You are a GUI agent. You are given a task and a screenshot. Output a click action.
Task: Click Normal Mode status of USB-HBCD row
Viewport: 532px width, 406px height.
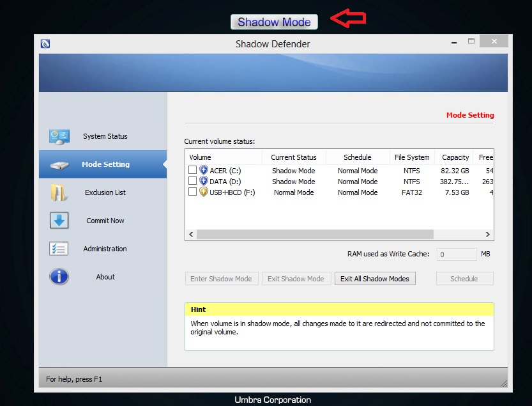click(x=294, y=192)
